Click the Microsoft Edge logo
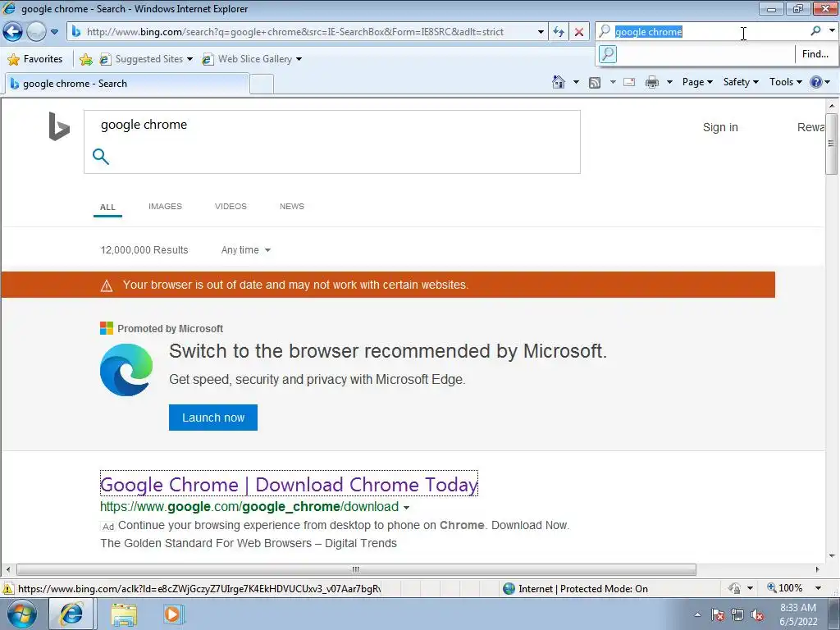 tap(126, 370)
